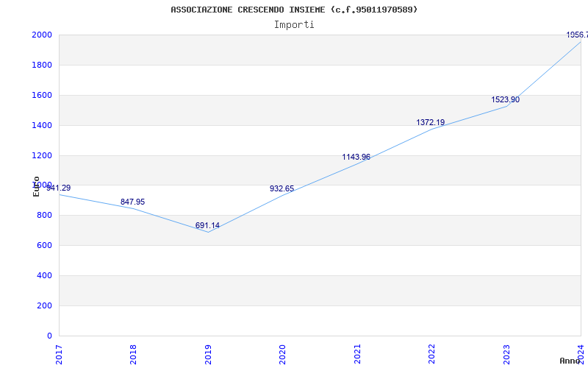Select the 941.29 data label
588x368 pixels.
[58, 188]
